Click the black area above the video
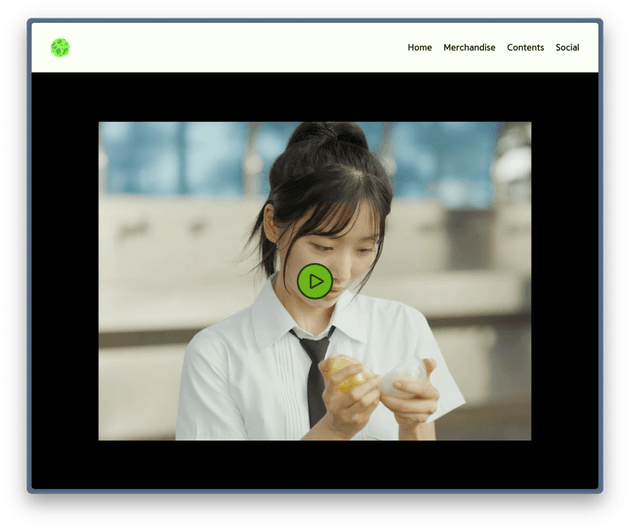Viewport: 630px width, 529px height. (315, 97)
